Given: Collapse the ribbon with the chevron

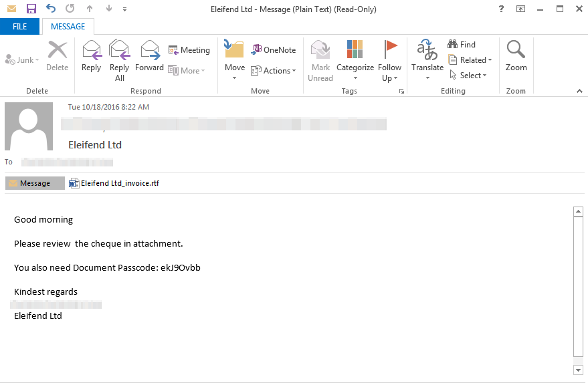Looking at the screenshot, I should (x=579, y=91).
